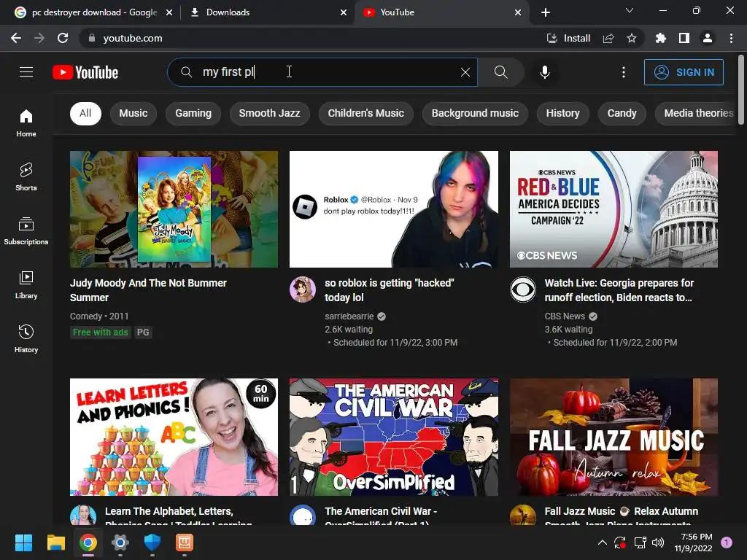Reload the page in Chrome
Viewport: 747px width, 560px height.
[x=63, y=38]
